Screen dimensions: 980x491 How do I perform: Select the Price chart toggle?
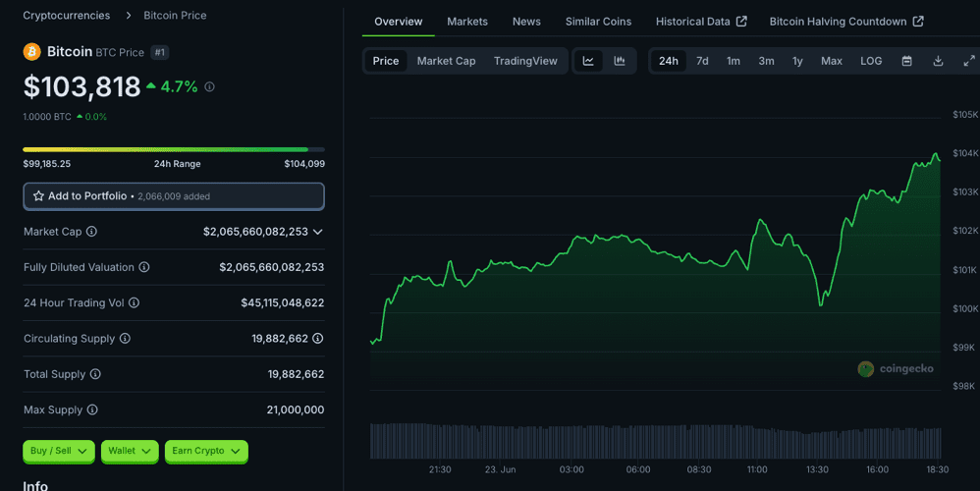pyautogui.click(x=386, y=61)
